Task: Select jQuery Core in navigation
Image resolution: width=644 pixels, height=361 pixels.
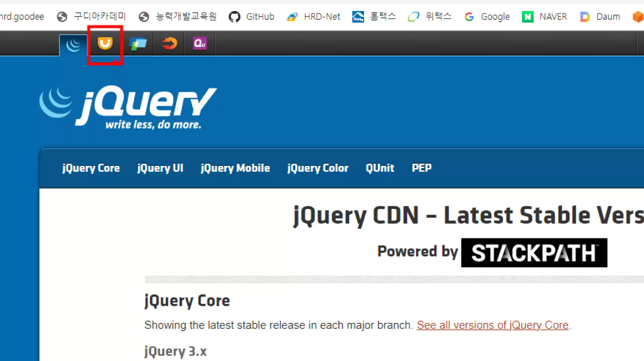Action: (91, 168)
